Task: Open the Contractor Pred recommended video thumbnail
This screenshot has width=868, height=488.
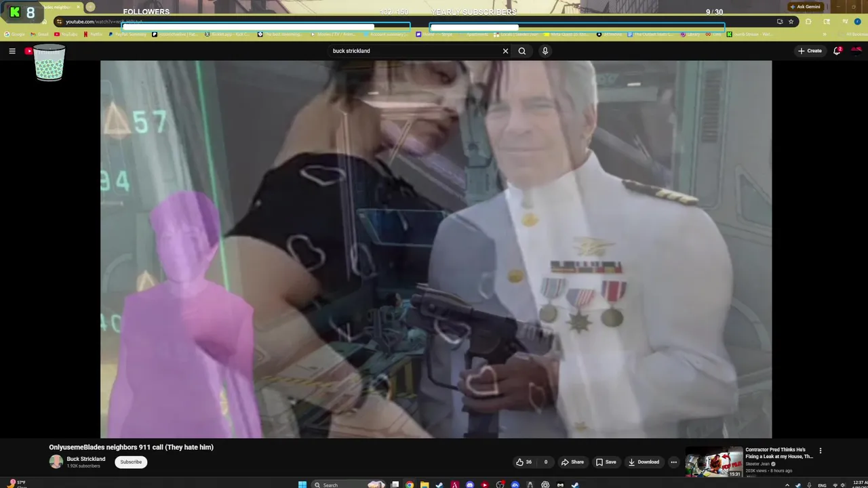Action: pos(713,462)
